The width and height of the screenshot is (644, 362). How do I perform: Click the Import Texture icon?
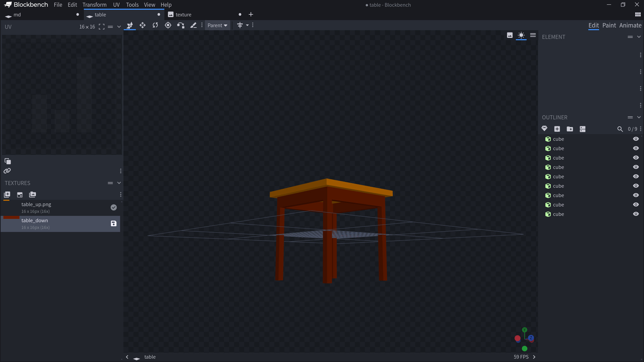click(7, 194)
